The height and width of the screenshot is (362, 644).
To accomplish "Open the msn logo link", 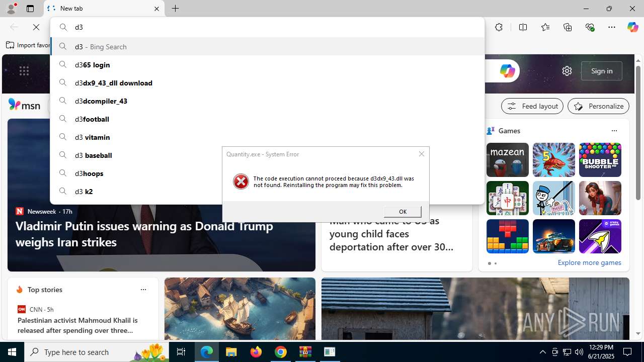I will (x=24, y=105).
